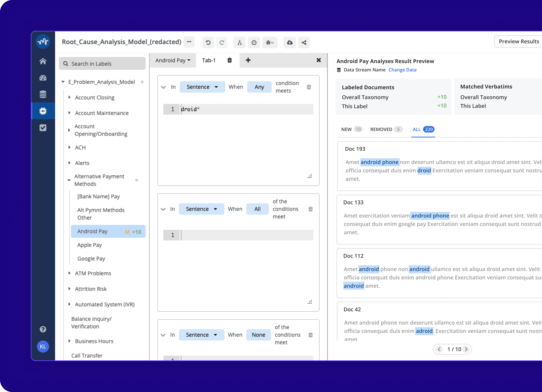Go to next results page arrow

click(x=466, y=349)
